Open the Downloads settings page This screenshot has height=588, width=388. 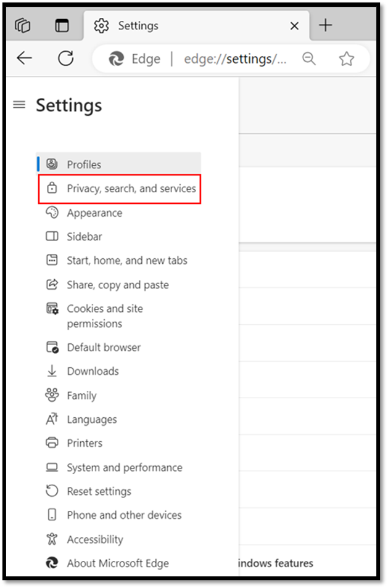tap(93, 371)
